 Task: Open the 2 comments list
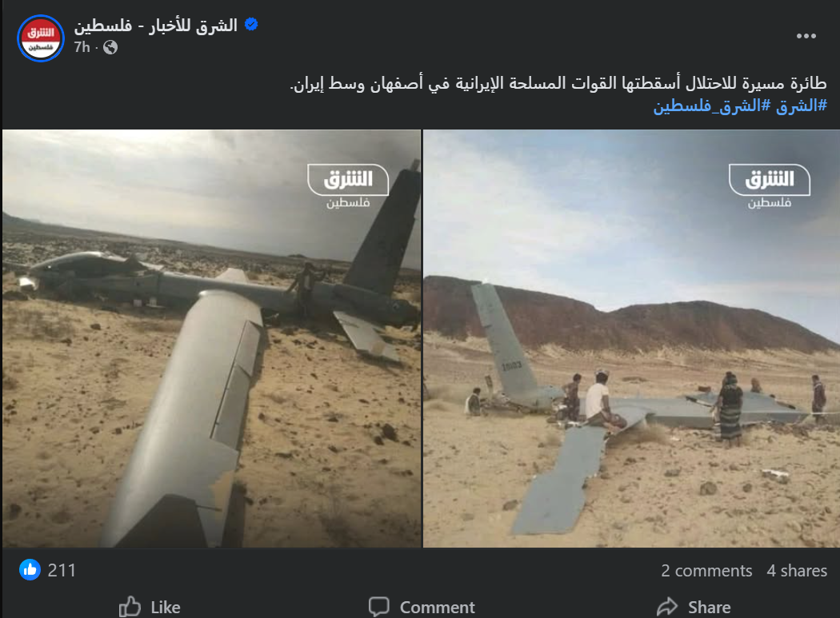coord(706,571)
